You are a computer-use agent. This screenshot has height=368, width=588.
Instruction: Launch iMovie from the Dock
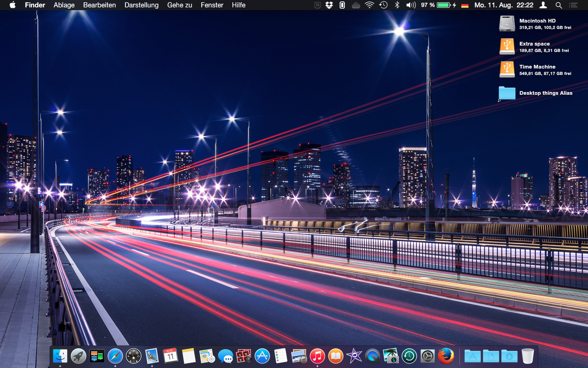coord(354,356)
